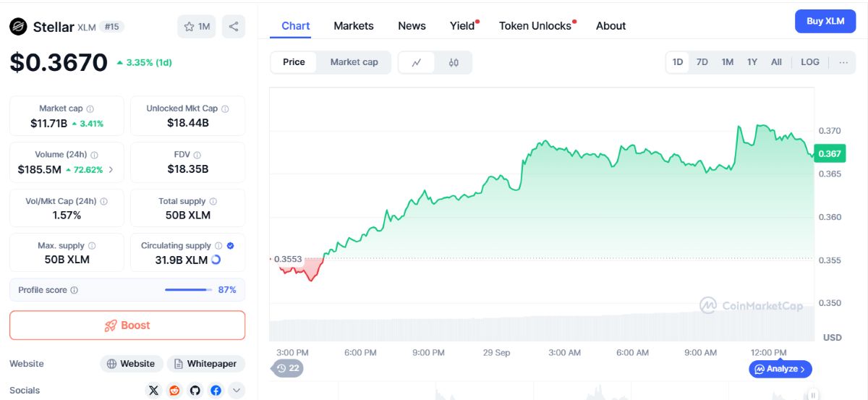Click Market cap info icon
The image size is (868, 400).
point(90,108)
